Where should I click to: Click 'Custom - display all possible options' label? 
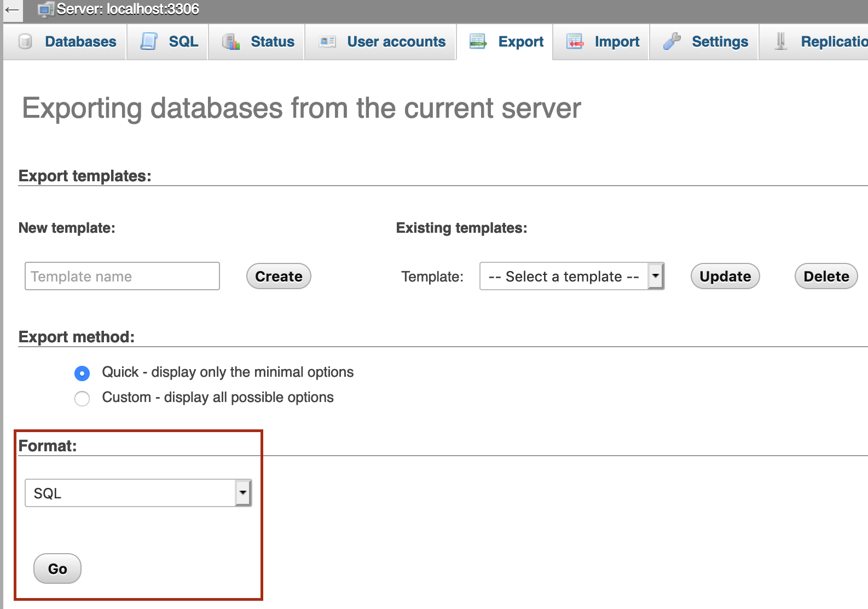[218, 398]
